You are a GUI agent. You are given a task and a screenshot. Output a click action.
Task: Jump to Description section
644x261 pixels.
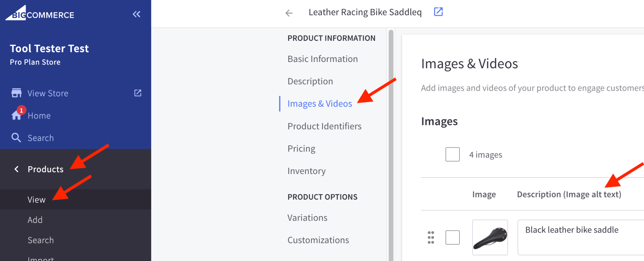pos(310,81)
